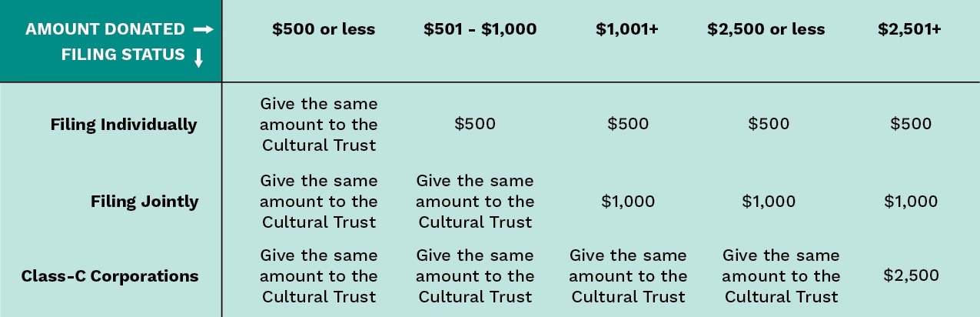Screen dimensions: 980x317
Task: Click Filing Individually's Give the same amount cell
Action: (319, 124)
